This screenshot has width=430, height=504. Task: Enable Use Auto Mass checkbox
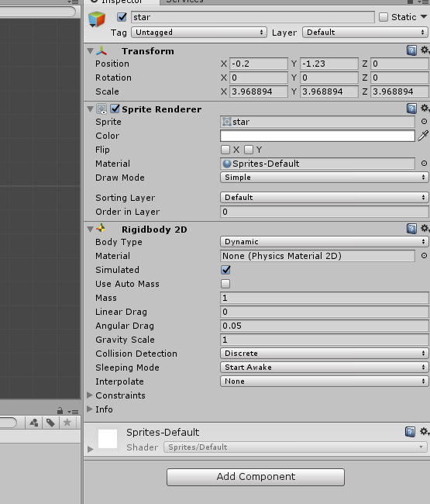225,284
